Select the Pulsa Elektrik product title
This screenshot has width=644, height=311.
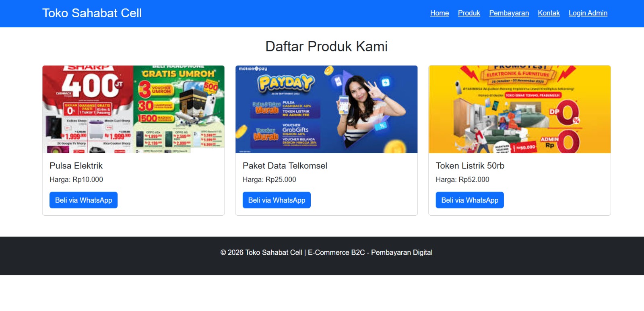(76, 166)
